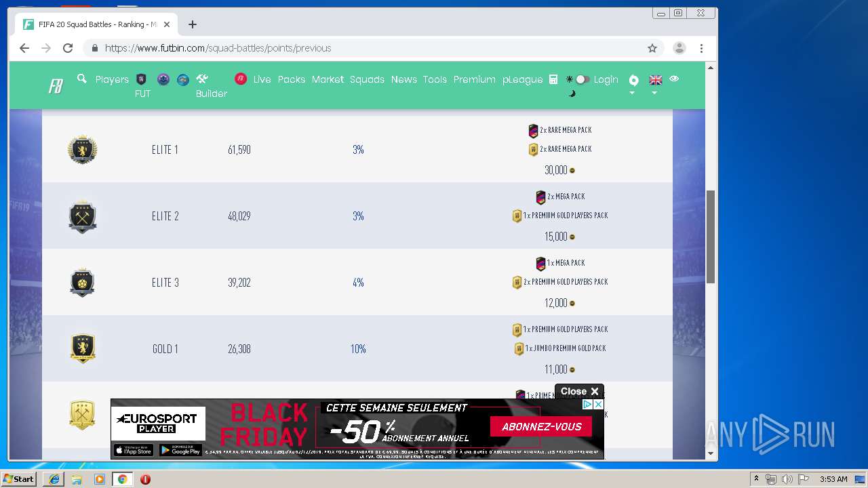The image size is (868, 488).
Task: Click the ELITE 3 rank label
Action: click(x=165, y=283)
